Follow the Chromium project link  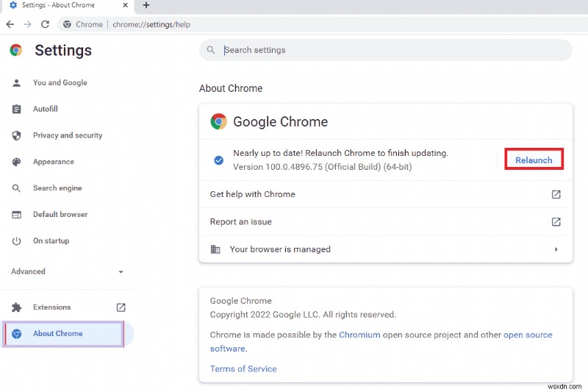point(359,335)
